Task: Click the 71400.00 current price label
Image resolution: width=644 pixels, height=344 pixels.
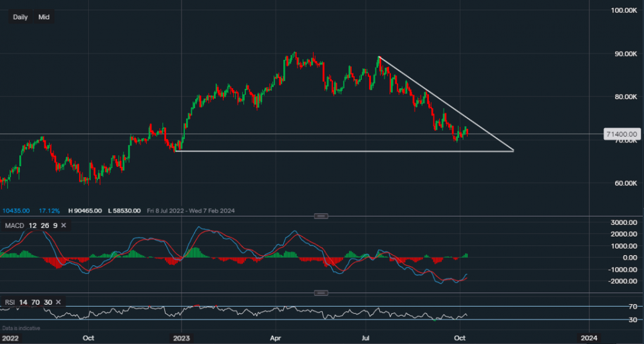Action: (x=619, y=134)
